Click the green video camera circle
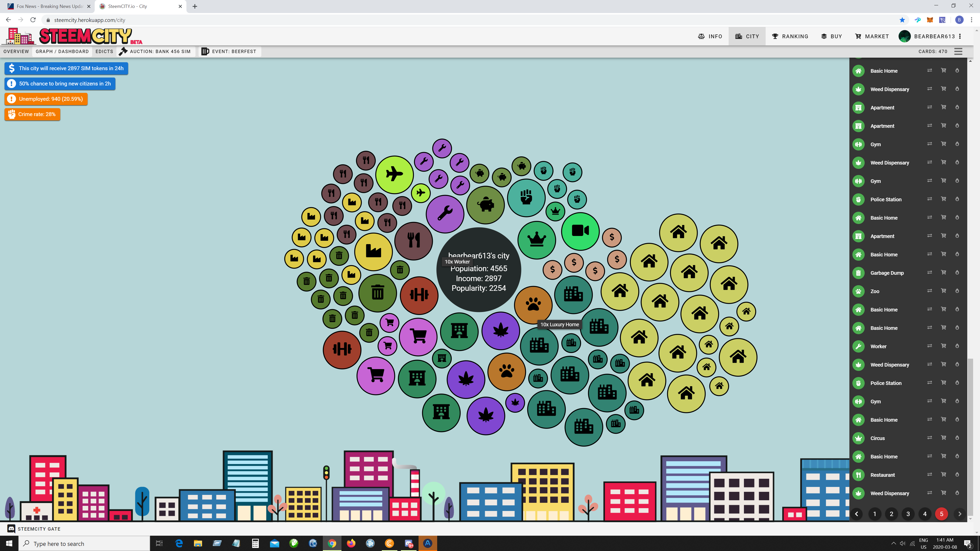The height and width of the screenshot is (551, 980). coord(580,231)
